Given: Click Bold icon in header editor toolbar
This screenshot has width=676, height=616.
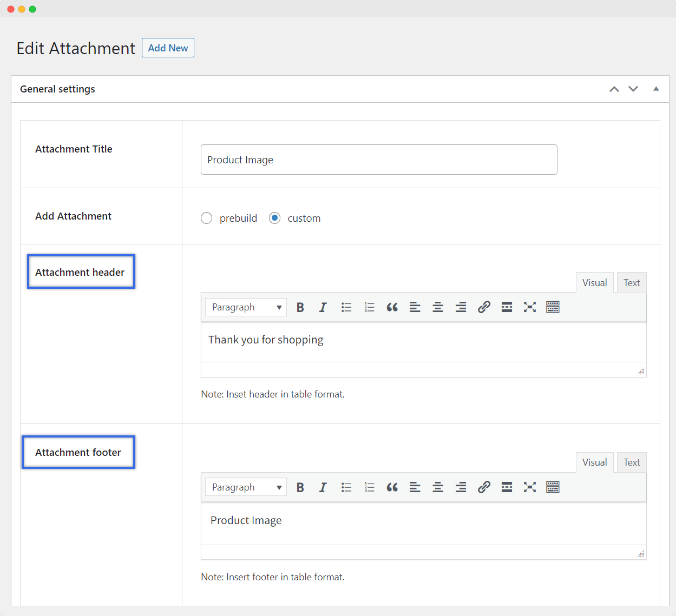Looking at the screenshot, I should [300, 307].
